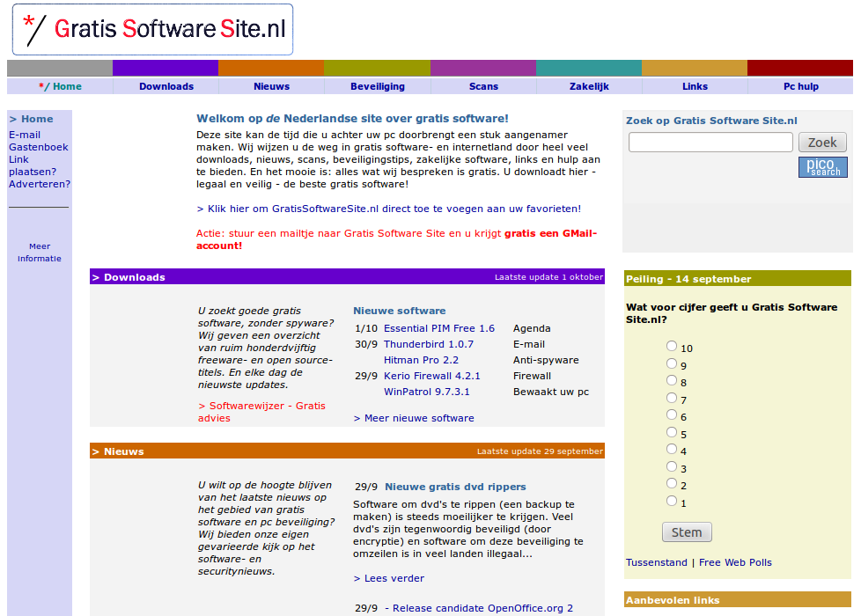Choose rating 1 radio button

(672, 502)
